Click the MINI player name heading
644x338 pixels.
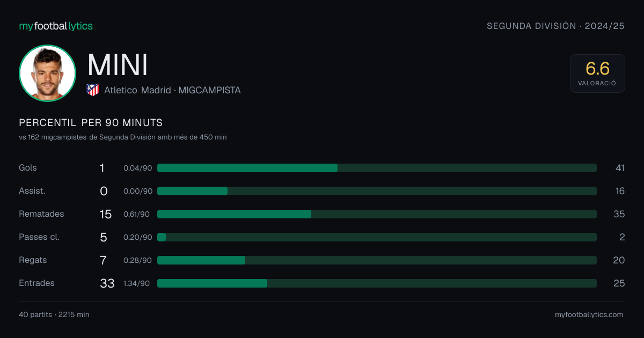pyautogui.click(x=118, y=65)
